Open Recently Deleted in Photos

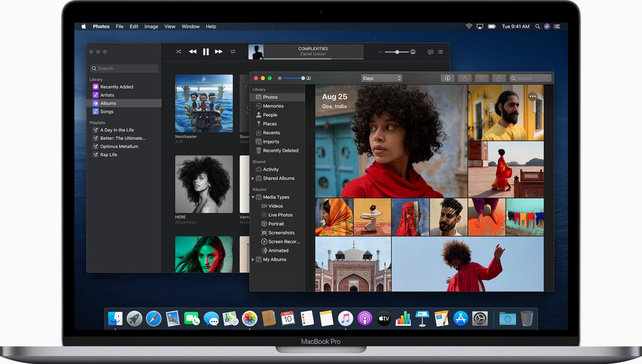[280, 150]
